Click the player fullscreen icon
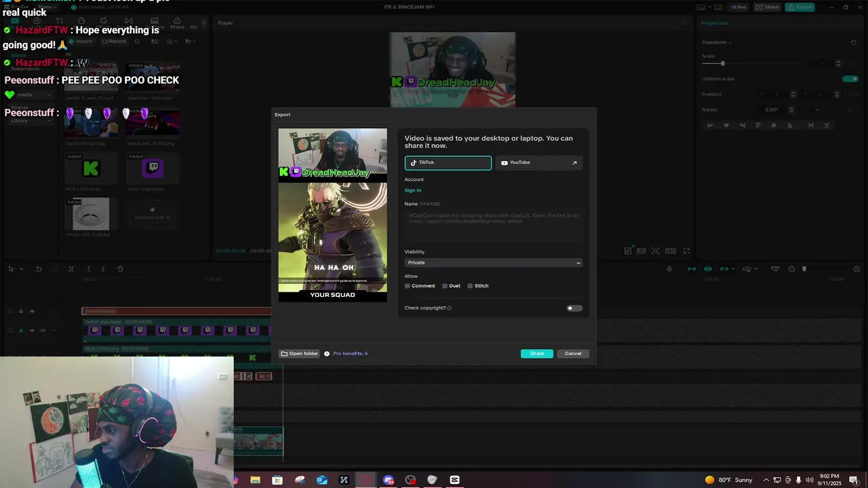Viewport: 868px width, 488px height. (x=686, y=251)
